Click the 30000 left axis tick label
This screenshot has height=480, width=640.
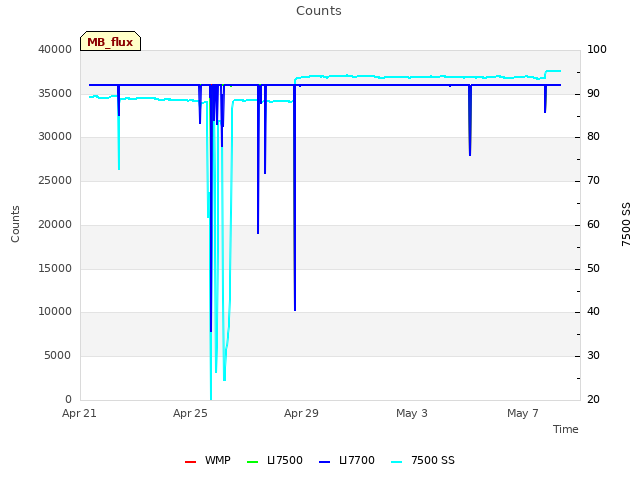click(55, 137)
